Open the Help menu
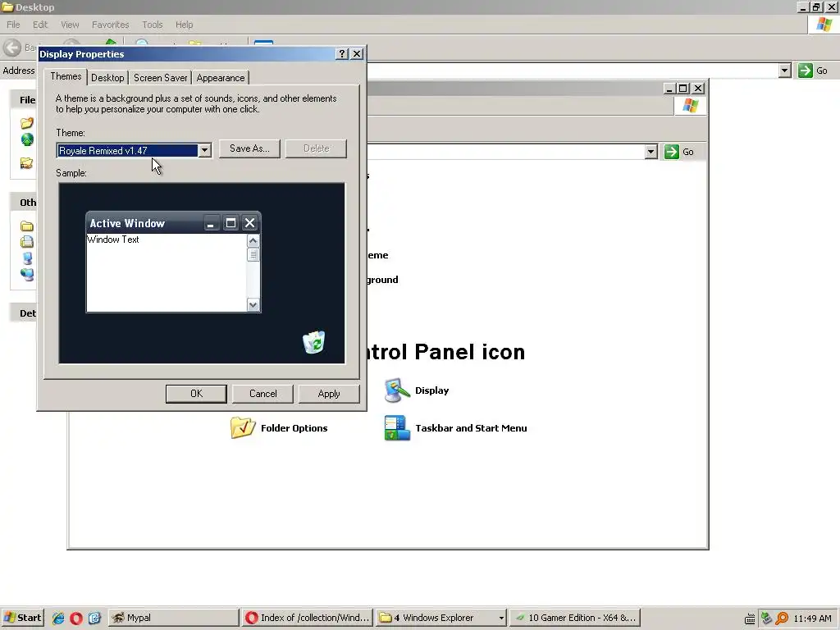Viewport: 840px width, 630px height. click(184, 25)
